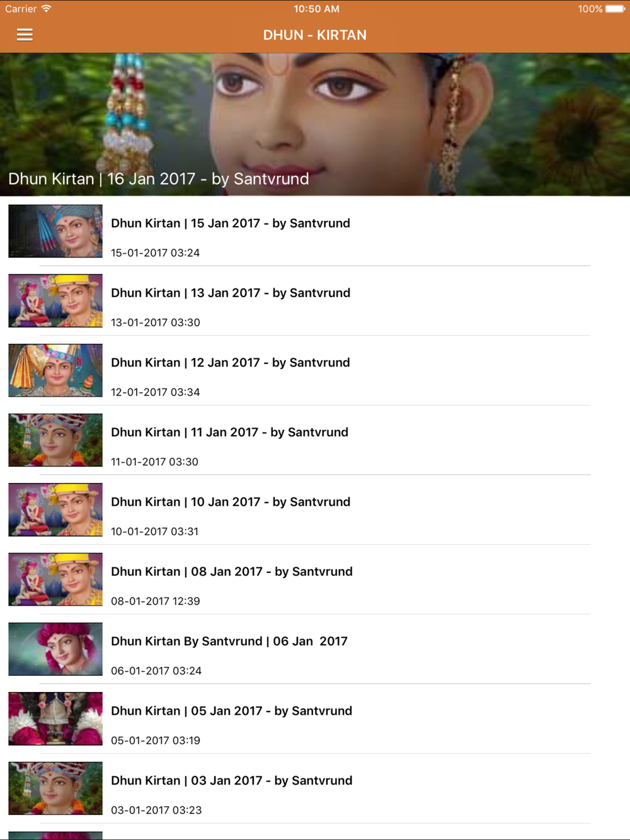Click the DHUN - KIRTAN header title

point(315,35)
